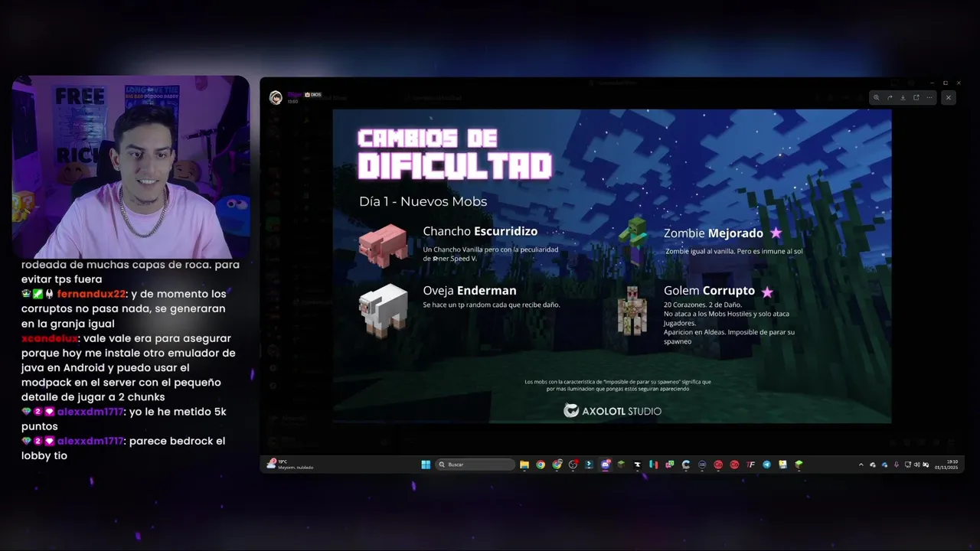This screenshot has height=551, width=980.
Task: Open File Explorer from the taskbar
Action: (x=524, y=465)
